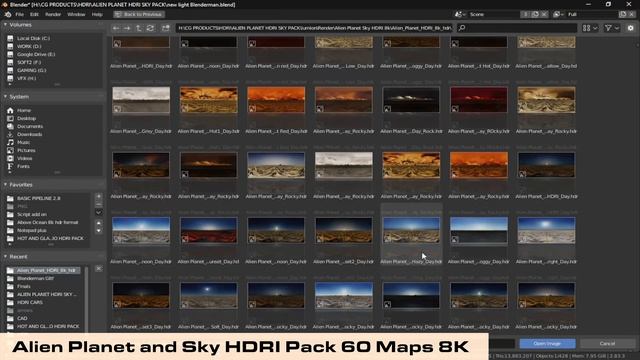Click the Blender logo menu icon
Image resolution: width=640 pixels, height=360 pixels.
click(x=8, y=14)
